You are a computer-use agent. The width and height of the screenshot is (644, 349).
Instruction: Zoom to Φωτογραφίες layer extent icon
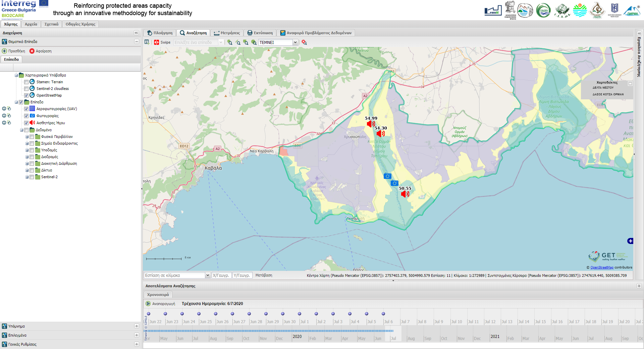[x=9, y=116]
